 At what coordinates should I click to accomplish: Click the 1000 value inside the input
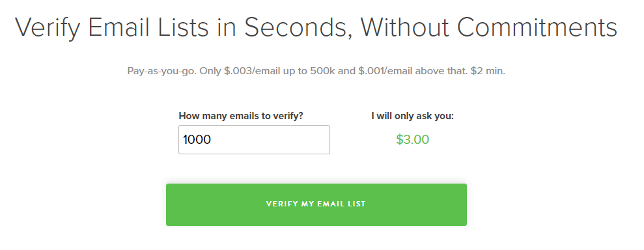pos(197,139)
